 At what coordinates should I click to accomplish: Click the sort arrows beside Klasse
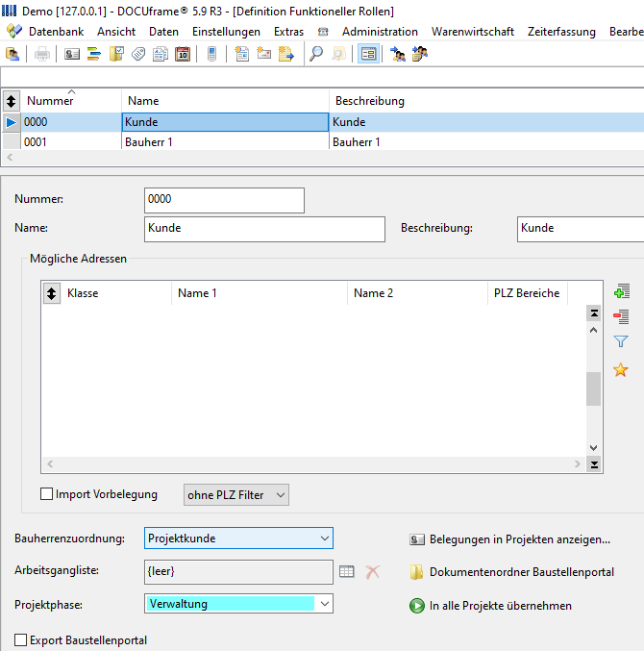(52, 293)
